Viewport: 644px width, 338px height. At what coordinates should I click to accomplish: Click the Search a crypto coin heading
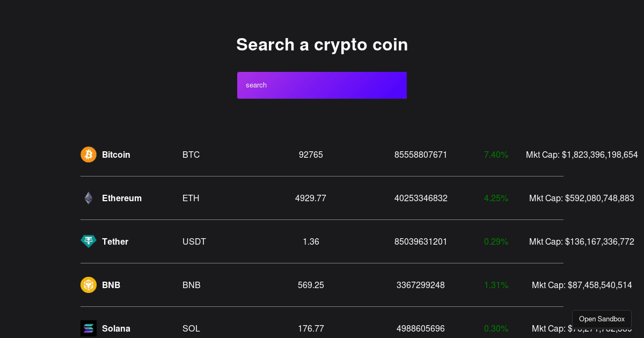[x=322, y=45]
